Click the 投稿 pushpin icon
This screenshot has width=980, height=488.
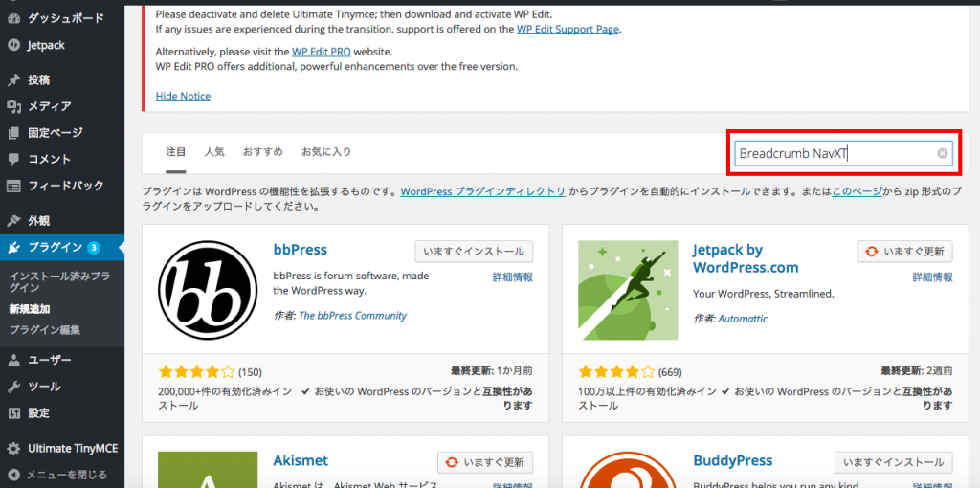[13, 80]
